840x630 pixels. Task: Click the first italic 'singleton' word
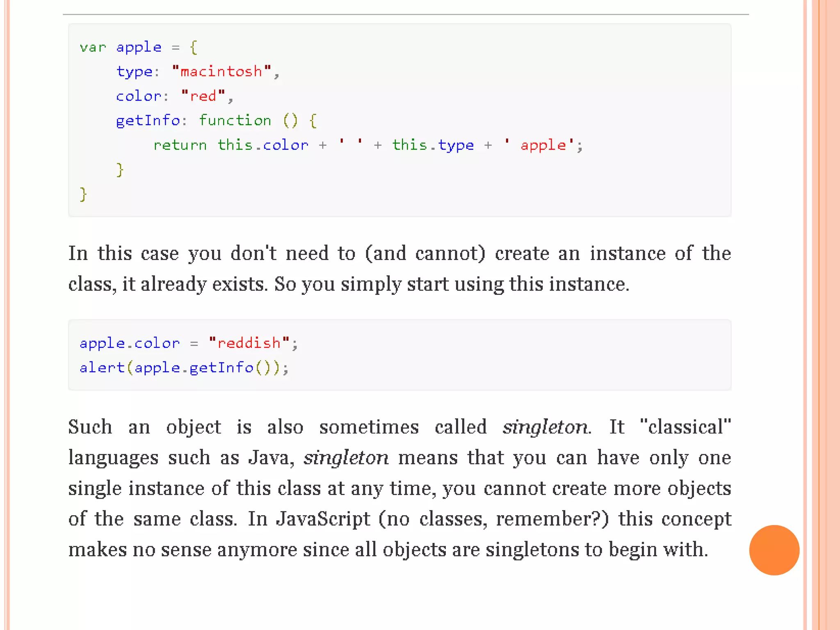click(x=546, y=427)
